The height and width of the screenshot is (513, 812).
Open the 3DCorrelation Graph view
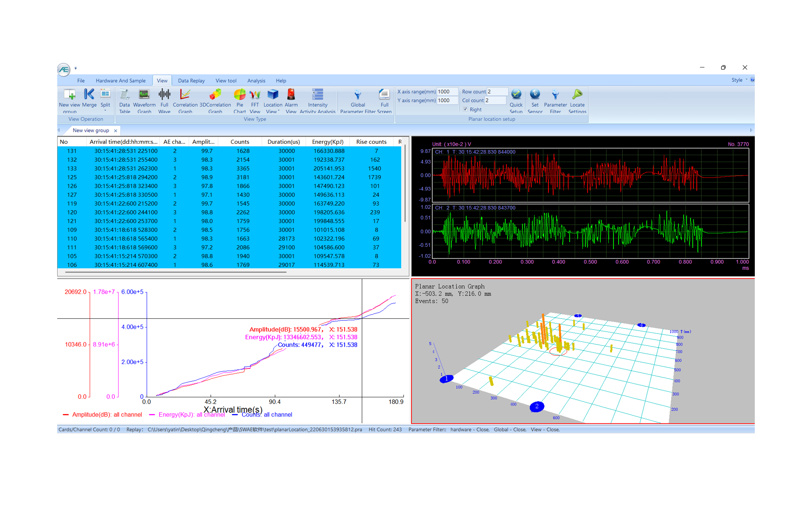pyautogui.click(x=215, y=95)
